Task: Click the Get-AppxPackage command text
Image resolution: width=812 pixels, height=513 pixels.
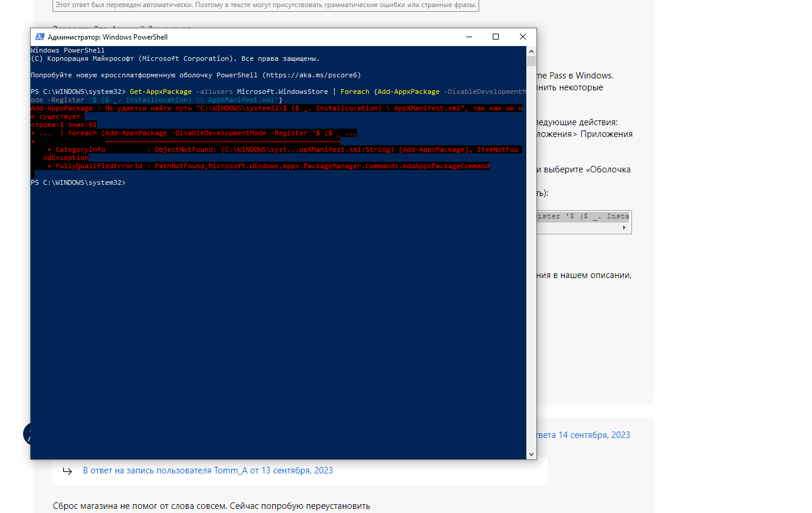Action: coord(161,92)
